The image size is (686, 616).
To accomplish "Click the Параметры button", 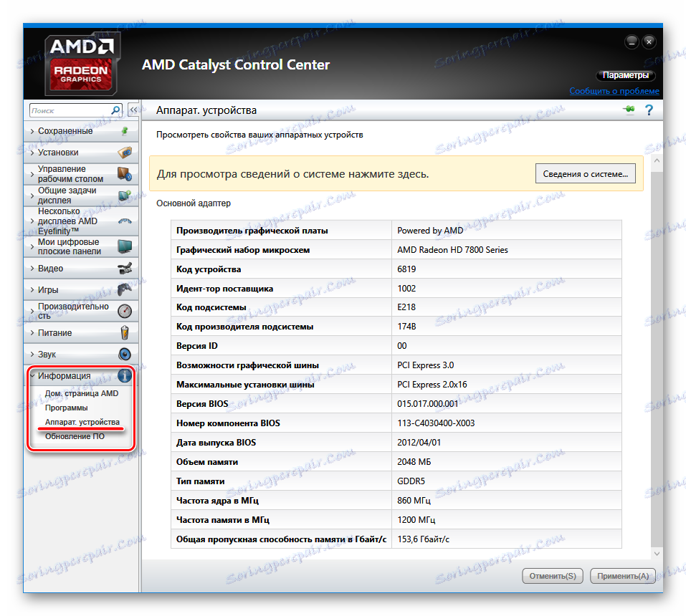I will 625,75.
